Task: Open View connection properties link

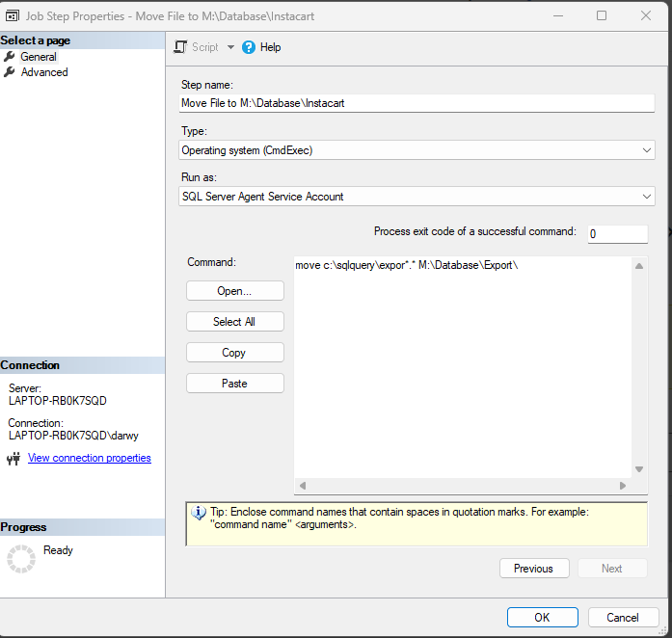Action: tap(90, 458)
